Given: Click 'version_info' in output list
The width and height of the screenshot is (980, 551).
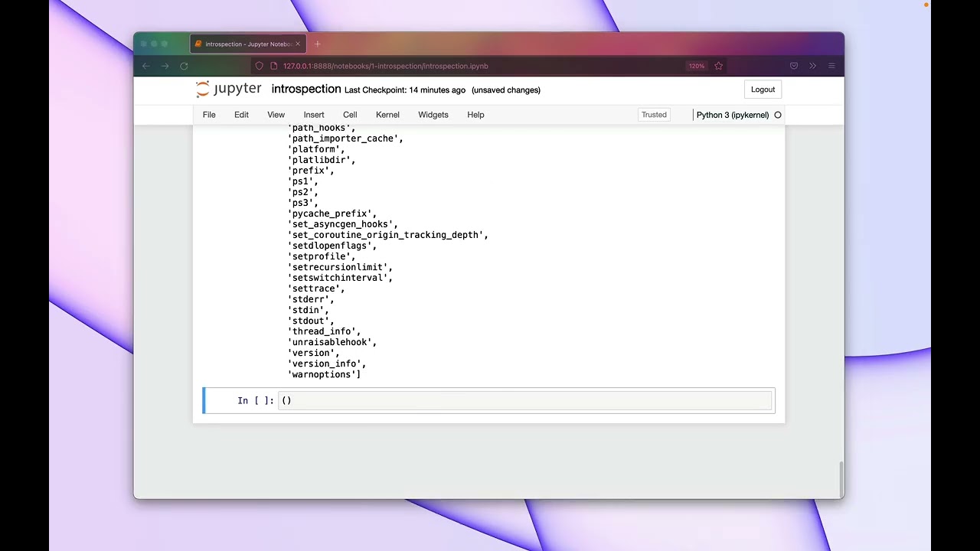Looking at the screenshot, I should pos(327,364).
